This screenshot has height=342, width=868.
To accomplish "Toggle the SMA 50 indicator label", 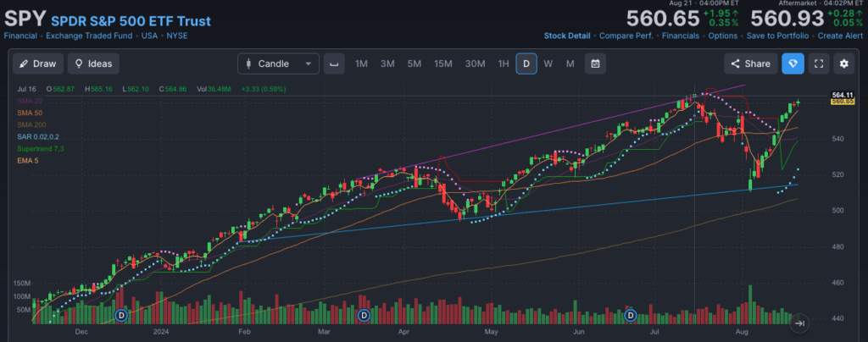I will point(29,113).
